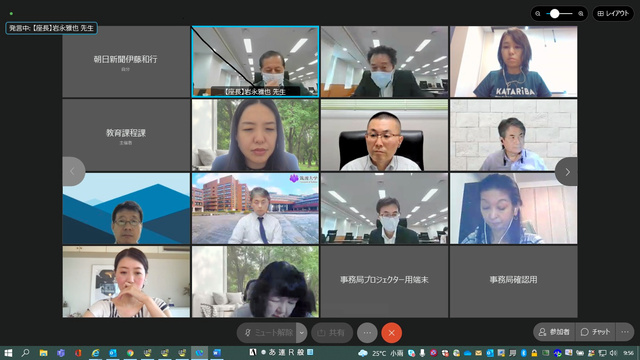Viewport: 640px width, 360px height.
Task: Open Microsoft Teams from the taskbar
Action: pyautogui.click(x=61, y=353)
